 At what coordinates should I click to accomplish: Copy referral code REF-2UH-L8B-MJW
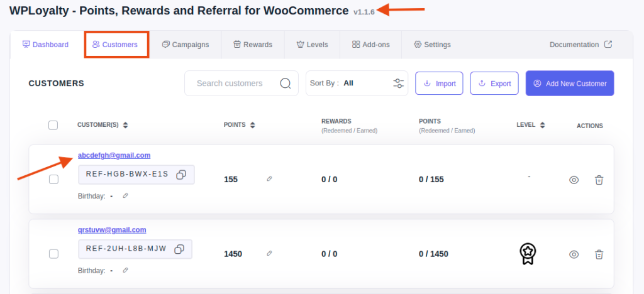pyautogui.click(x=179, y=249)
